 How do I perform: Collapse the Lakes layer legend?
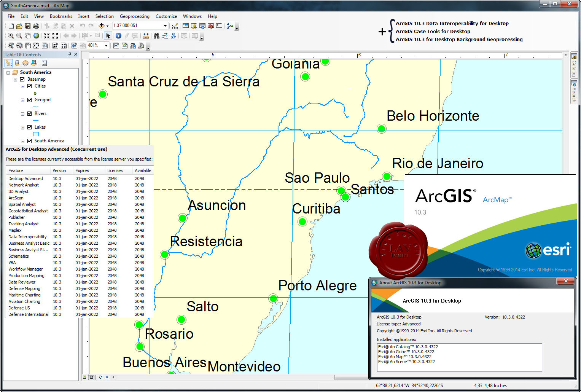point(22,127)
